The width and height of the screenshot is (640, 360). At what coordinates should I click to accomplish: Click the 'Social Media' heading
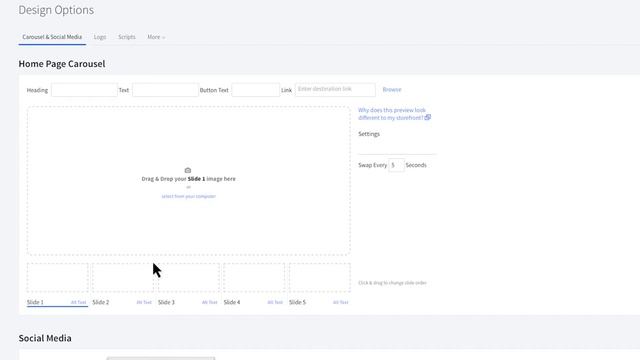click(x=45, y=338)
